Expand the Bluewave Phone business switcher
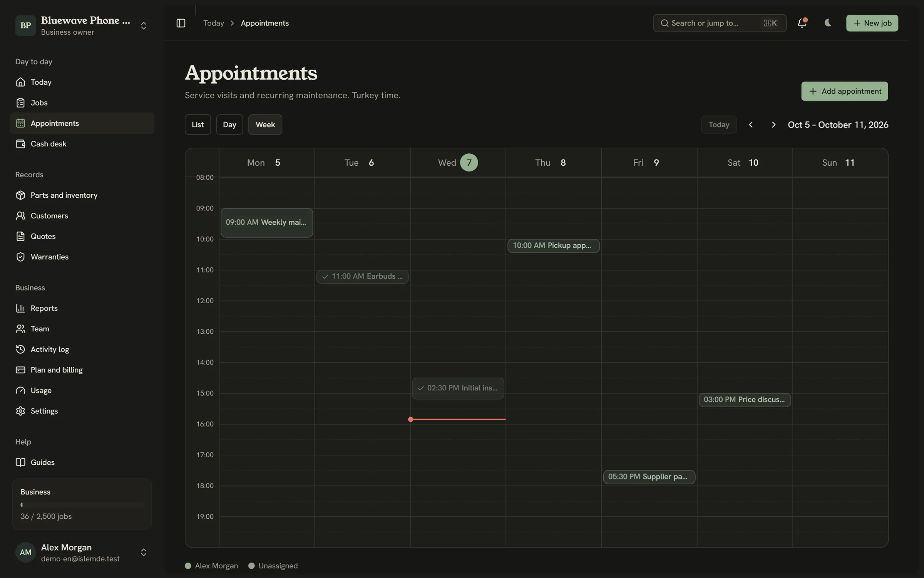This screenshot has width=924, height=578. pyautogui.click(x=144, y=25)
